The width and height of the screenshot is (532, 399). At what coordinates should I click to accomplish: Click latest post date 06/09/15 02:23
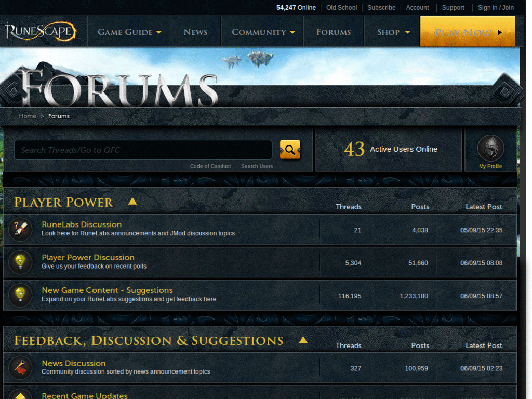click(481, 368)
